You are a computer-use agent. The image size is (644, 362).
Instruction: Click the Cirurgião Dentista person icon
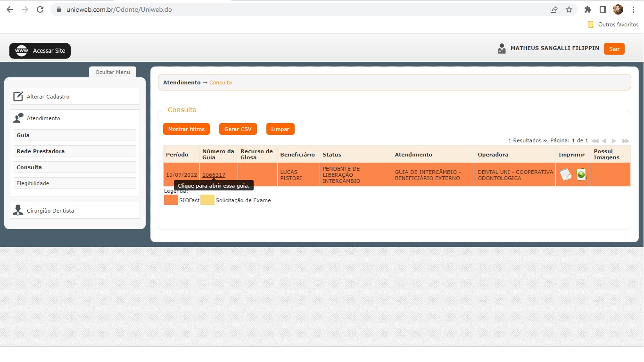[x=18, y=210]
